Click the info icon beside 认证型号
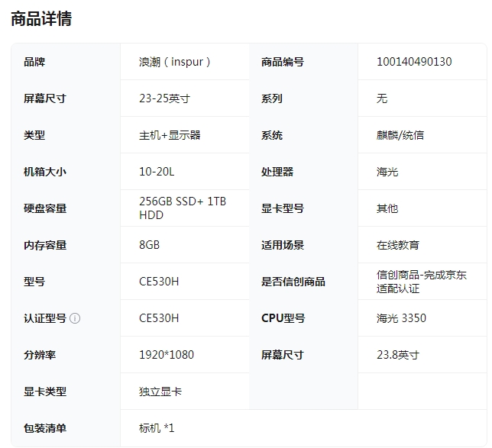Screen dimensions: 492x448 (75, 318)
